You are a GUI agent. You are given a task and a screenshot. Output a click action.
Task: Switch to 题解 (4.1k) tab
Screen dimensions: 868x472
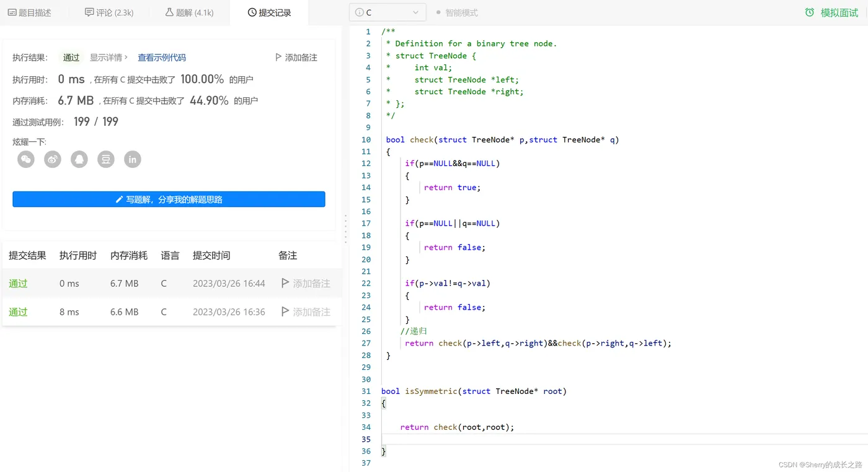(x=190, y=12)
